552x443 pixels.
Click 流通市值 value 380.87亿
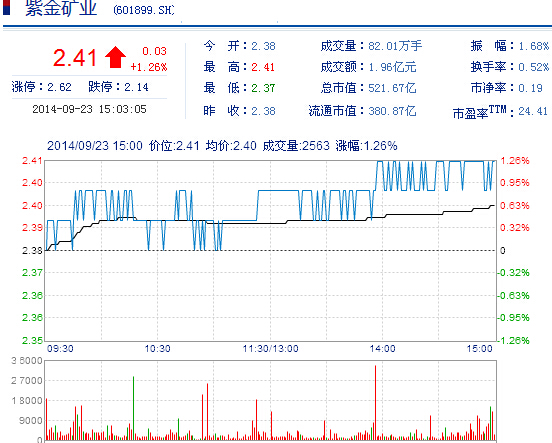[392, 111]
